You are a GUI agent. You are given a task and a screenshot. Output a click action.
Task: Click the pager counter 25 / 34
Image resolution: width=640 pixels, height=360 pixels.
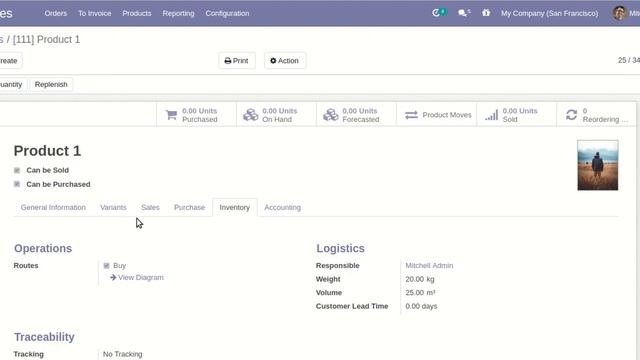click(629, 60)
